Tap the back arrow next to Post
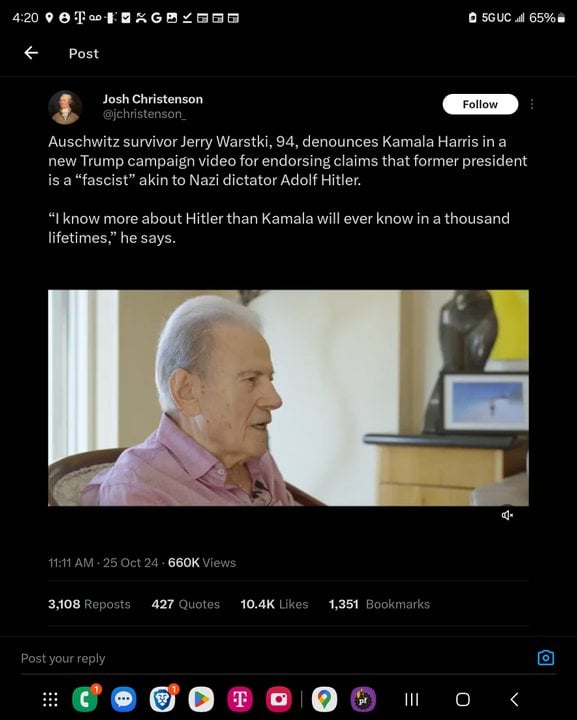The image size is (577, 720). (x=31, y=53)
